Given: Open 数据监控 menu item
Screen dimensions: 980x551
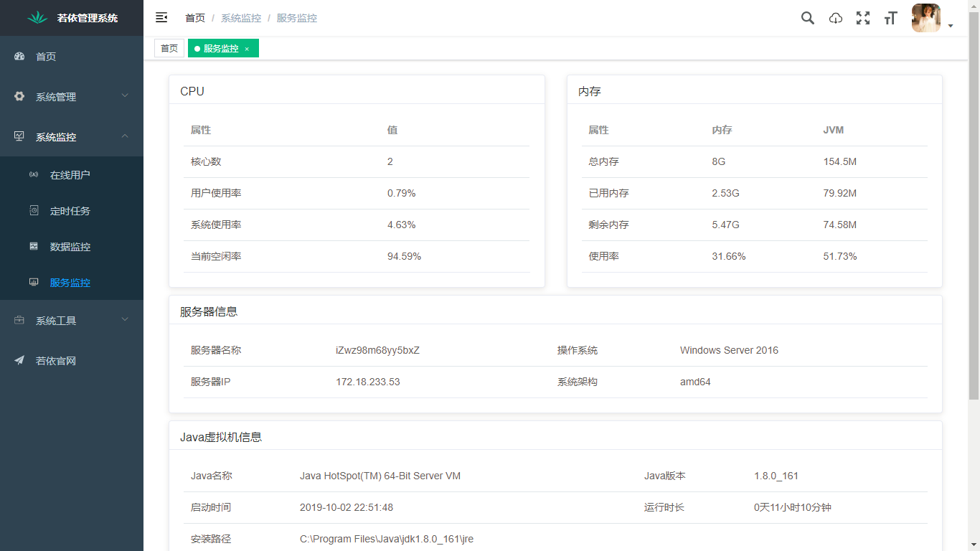Looking at the screenshot, I should click(72, 247).
